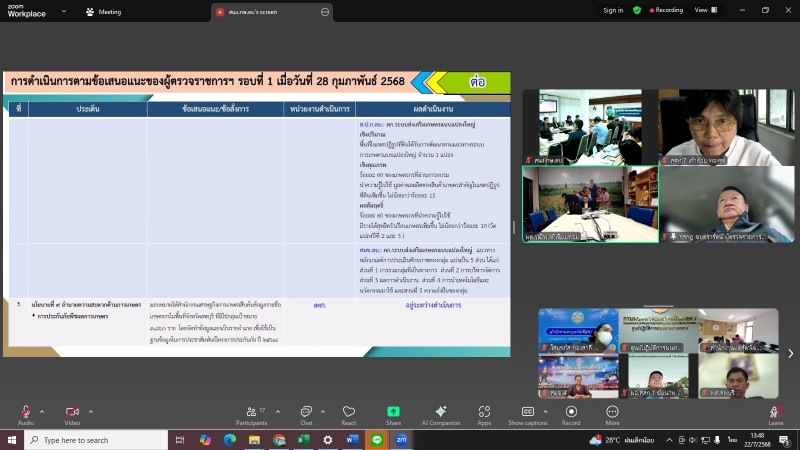The image size is (800, 450).
Task: Open Microsoft Excel from the Windows taskbar
Action: (x=303, y=440)
